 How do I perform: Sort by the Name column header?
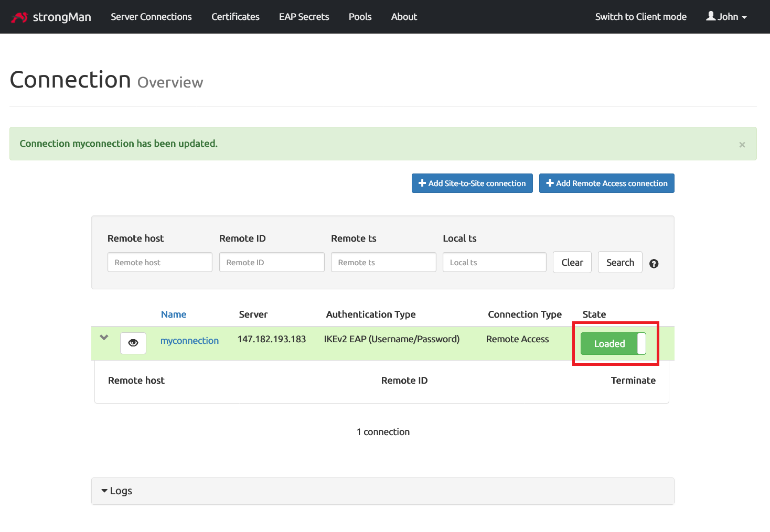[x=174, y=314]
